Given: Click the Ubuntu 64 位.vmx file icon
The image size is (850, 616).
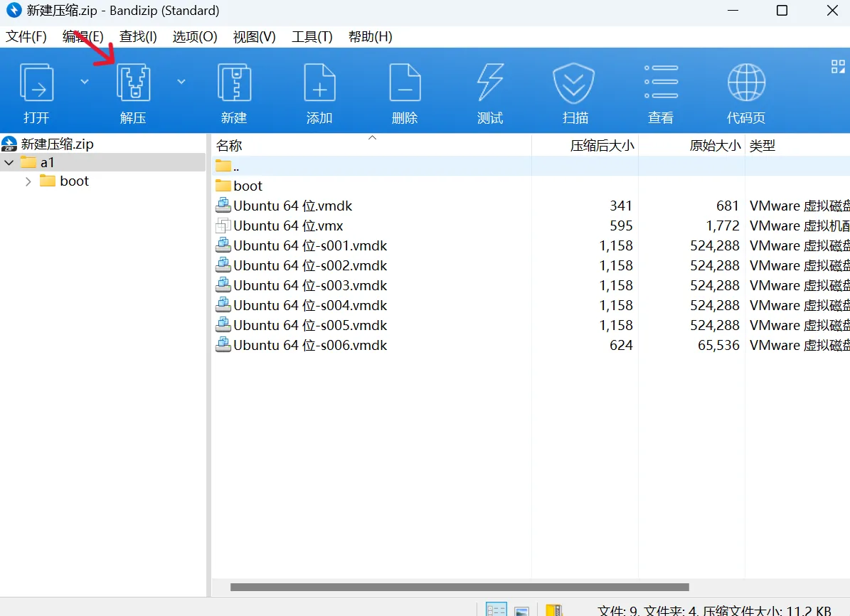Looking at the screenshot, I should 223,225.
